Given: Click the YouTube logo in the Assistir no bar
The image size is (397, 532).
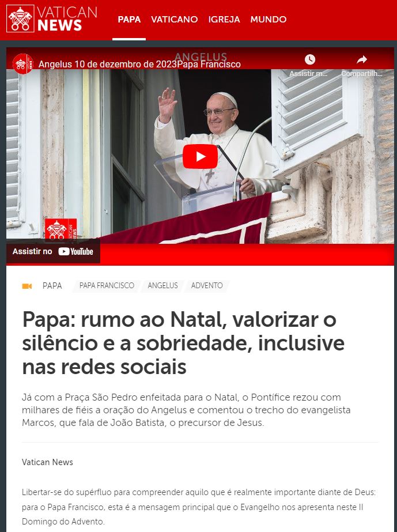Looking at the screenshot, I should 75,251.
